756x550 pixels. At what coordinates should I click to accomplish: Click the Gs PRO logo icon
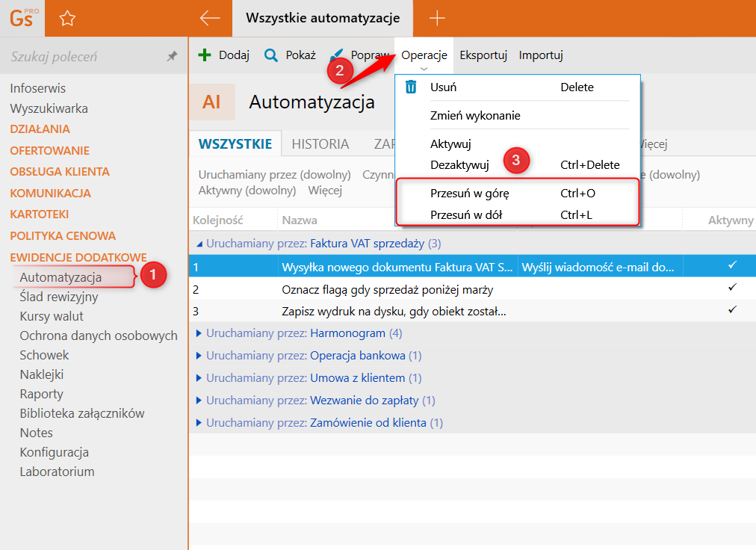[22, 19]
